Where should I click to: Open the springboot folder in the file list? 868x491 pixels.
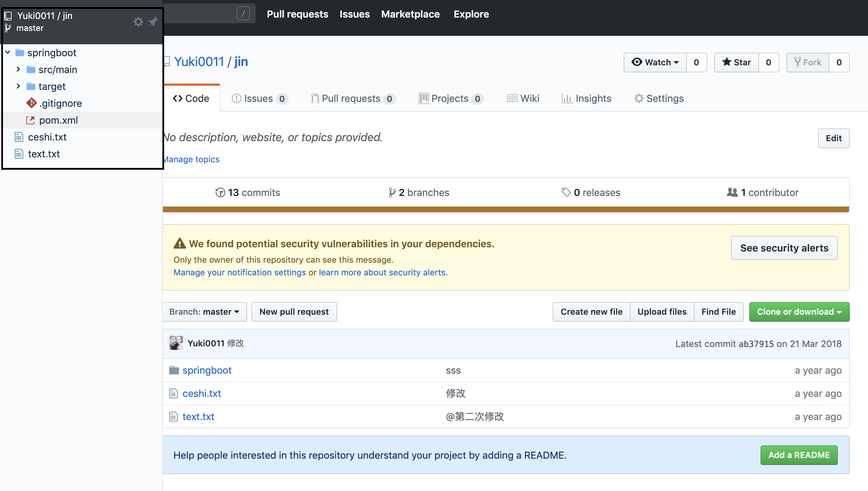tap(207, 370)
